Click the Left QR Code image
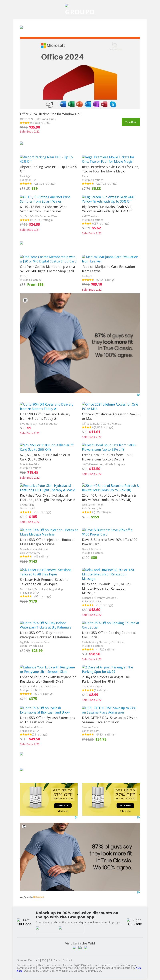 [x=24, y=922]
